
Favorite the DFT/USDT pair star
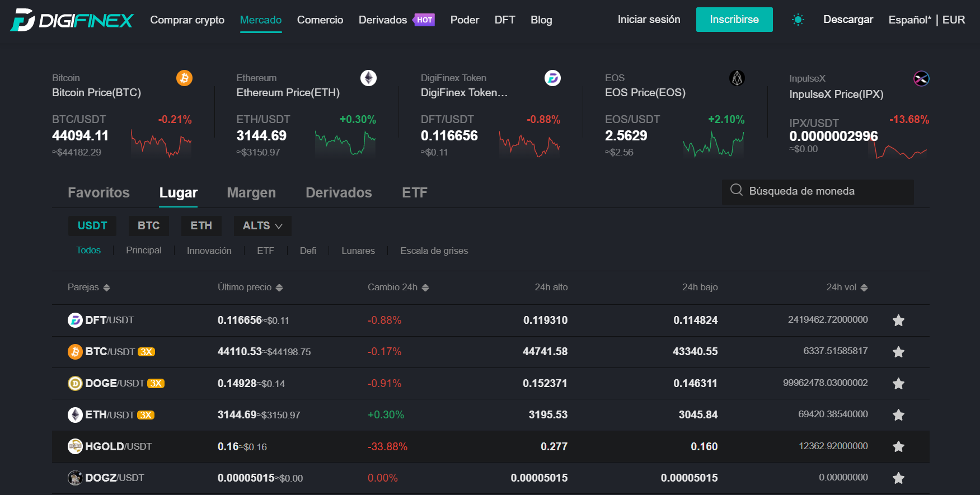(898, 320)
